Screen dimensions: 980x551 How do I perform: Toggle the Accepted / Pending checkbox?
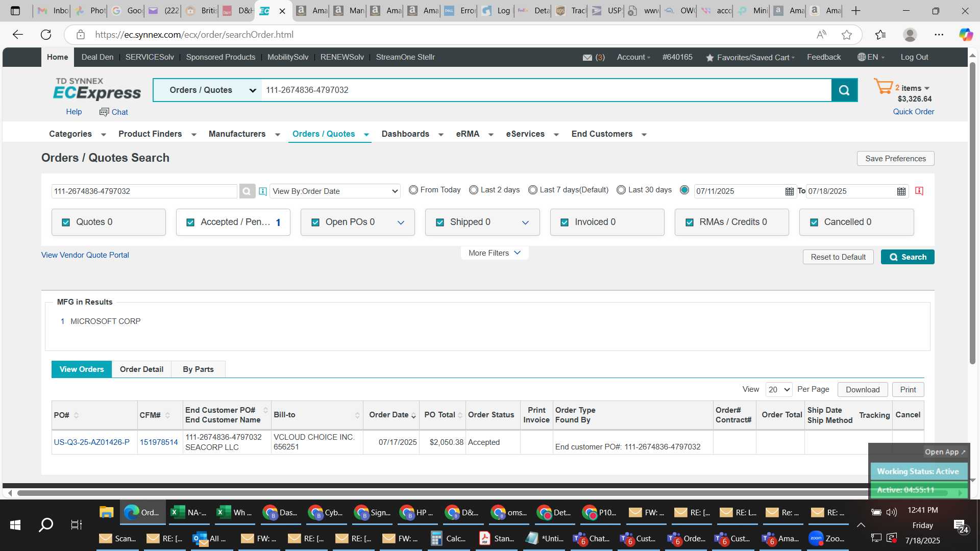[190, 222]
